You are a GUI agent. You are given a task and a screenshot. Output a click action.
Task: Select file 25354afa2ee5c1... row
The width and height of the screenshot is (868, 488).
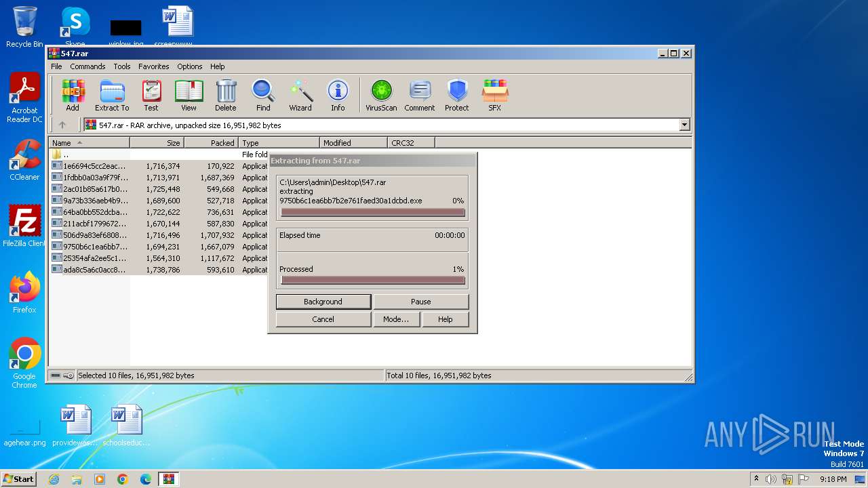pyautogui.click(x=159, y=258)
